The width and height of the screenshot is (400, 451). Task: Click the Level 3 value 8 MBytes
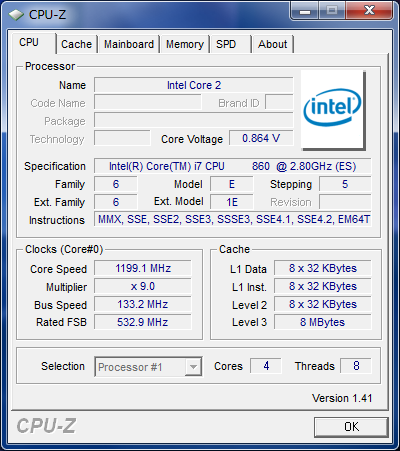coord(322,322)
